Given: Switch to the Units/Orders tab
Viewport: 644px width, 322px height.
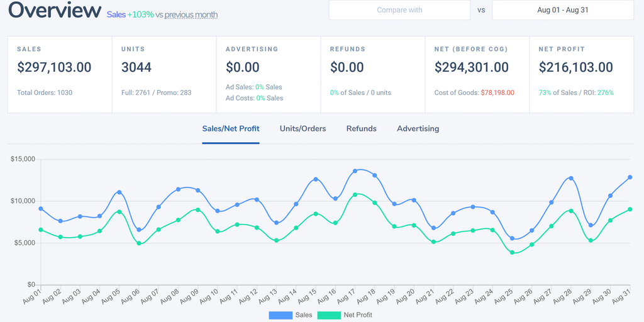Looking at the screenshot, I should [303, 129].
